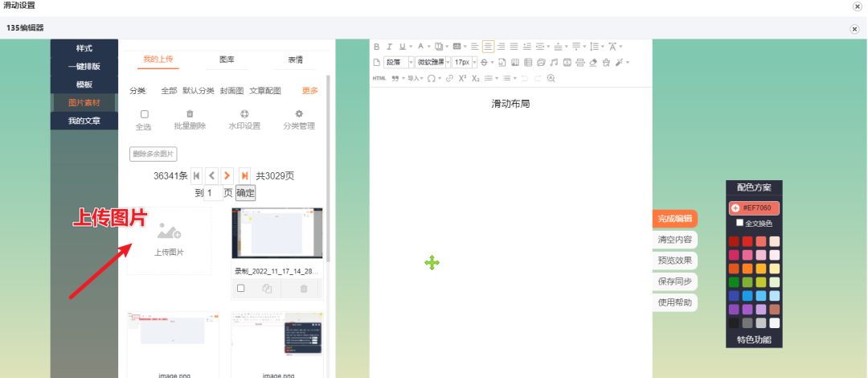Screen dimensions: 868x378
Task: Open the 段落 paragraph format dropdown
Action: (x=399, y=62)
